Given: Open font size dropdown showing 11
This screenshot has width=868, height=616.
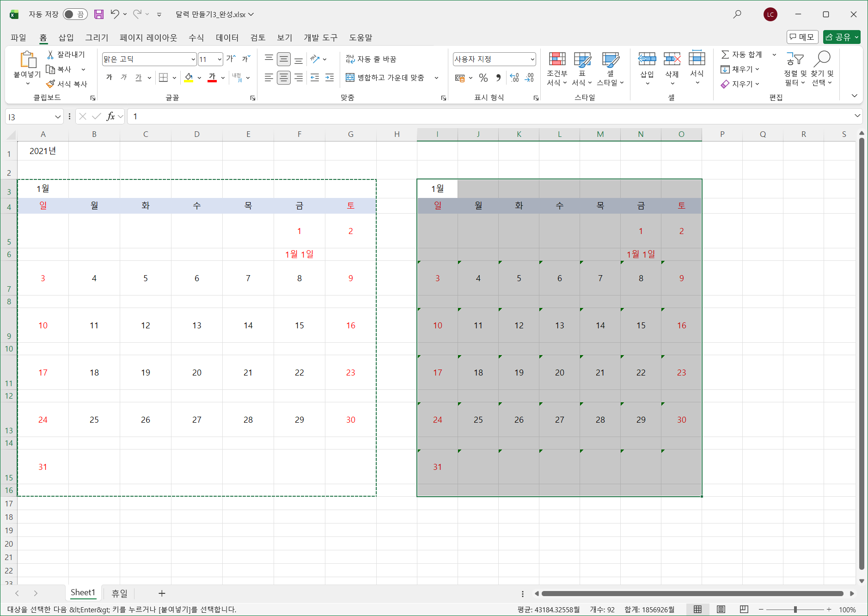Looking at the screenshot, I should (220, 59).
